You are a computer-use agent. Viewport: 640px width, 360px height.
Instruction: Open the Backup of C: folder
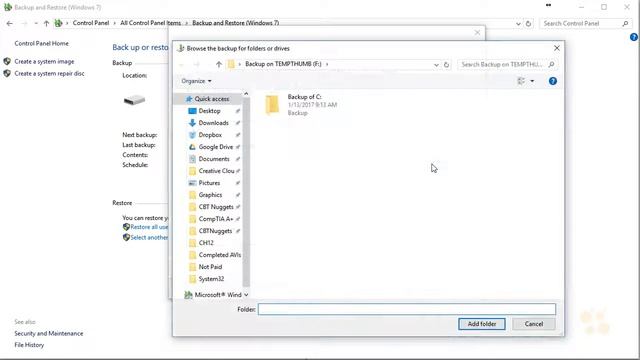click(301, 104)
